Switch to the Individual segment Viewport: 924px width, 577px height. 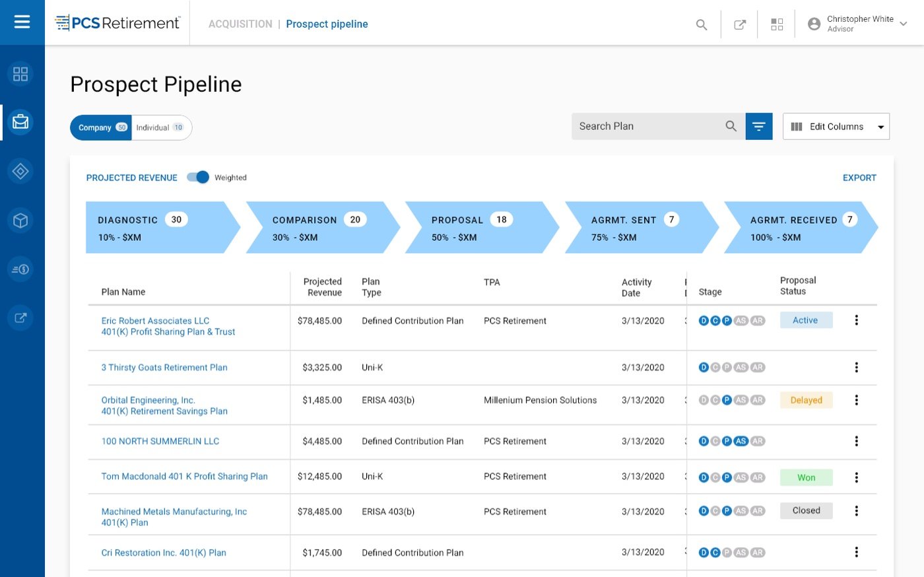161,127
